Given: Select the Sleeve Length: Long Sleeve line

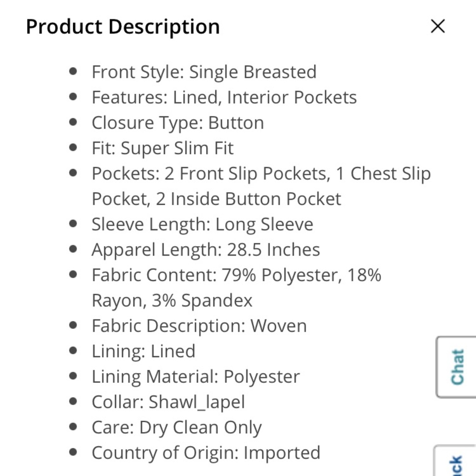Looking at the screenshot, I should click(202, 224).
